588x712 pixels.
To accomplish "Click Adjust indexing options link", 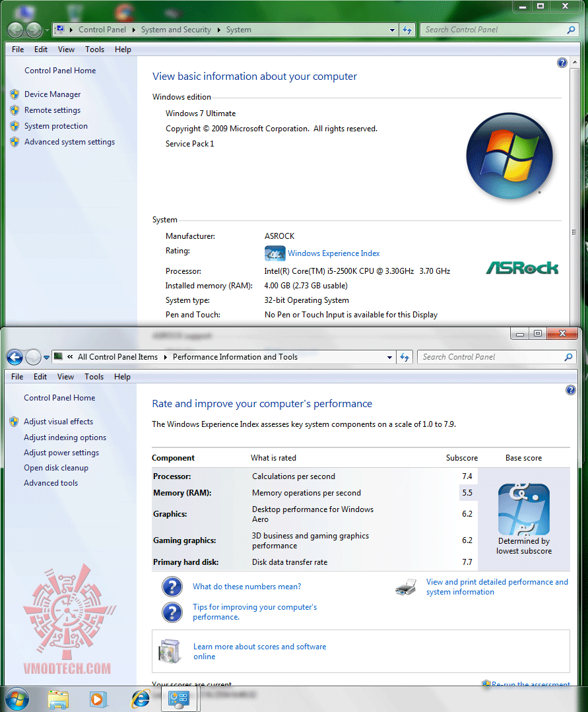I will pyautogui.click(x=65, y=437).
